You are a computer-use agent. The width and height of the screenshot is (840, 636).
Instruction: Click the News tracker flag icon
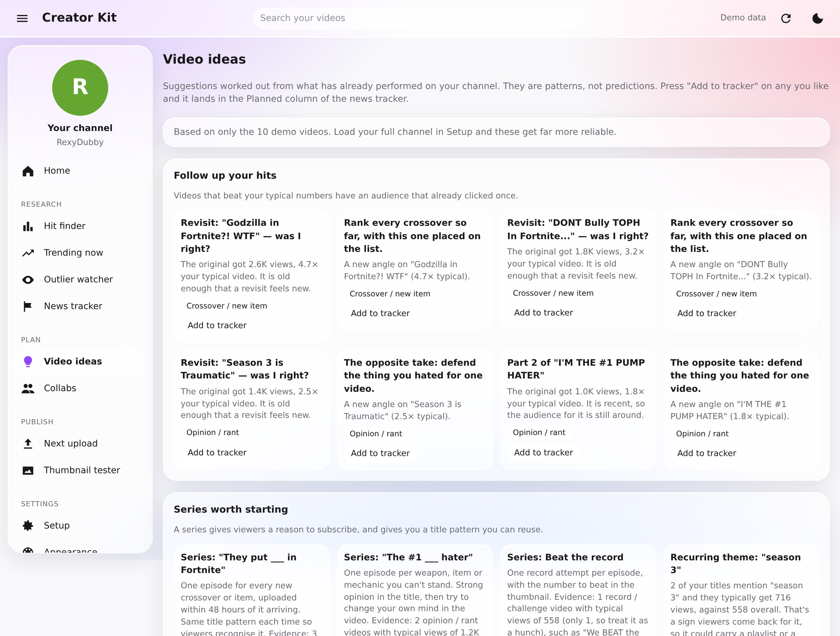[x=28, y=306]
